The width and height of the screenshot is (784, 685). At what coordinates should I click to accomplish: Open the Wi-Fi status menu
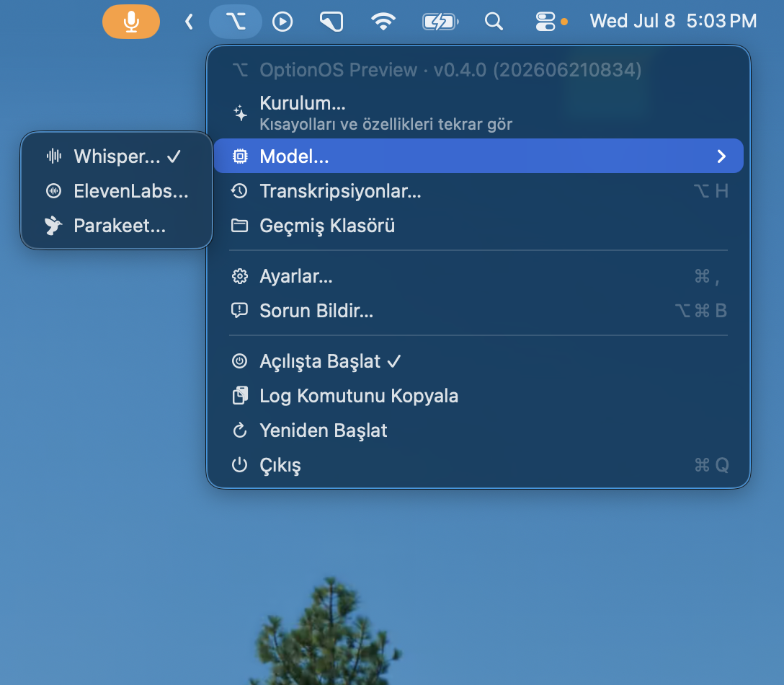[x=383, y=22]
